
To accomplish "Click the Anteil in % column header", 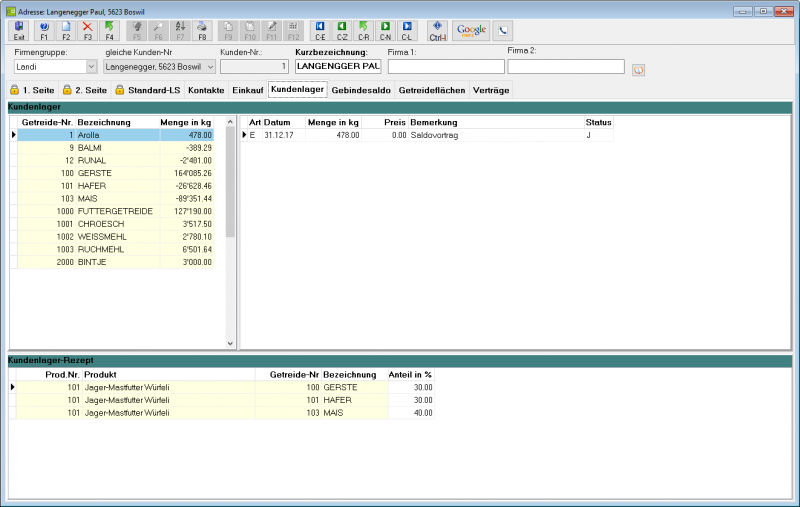I will [x=410, y=375].
